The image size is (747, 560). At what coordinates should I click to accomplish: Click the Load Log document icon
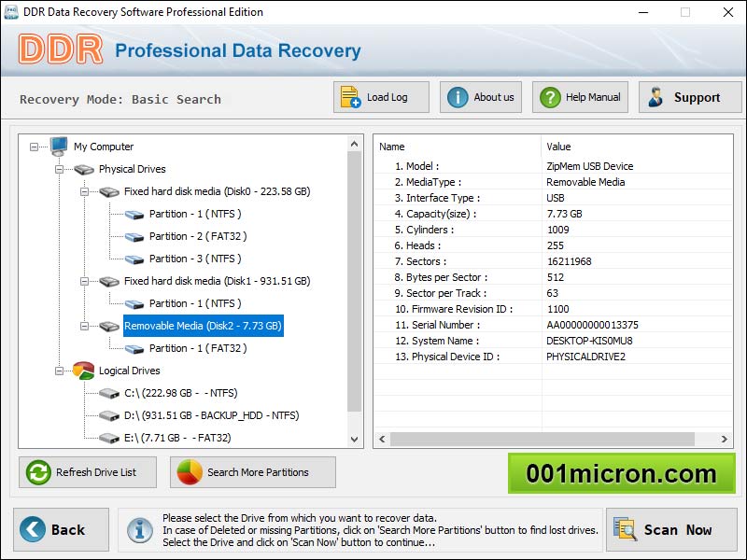[x=350, y=97]
